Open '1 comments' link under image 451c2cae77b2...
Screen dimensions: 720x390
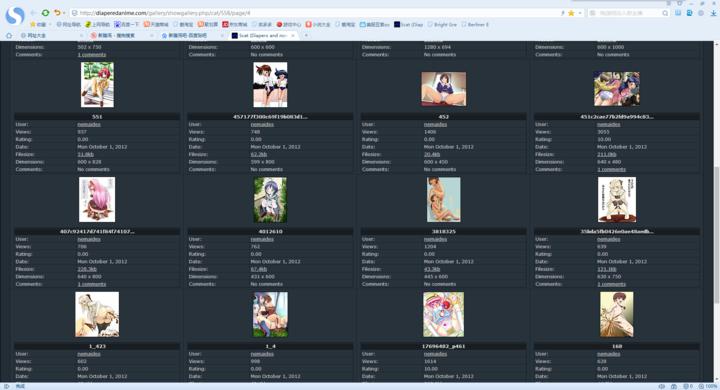(611, 170)
